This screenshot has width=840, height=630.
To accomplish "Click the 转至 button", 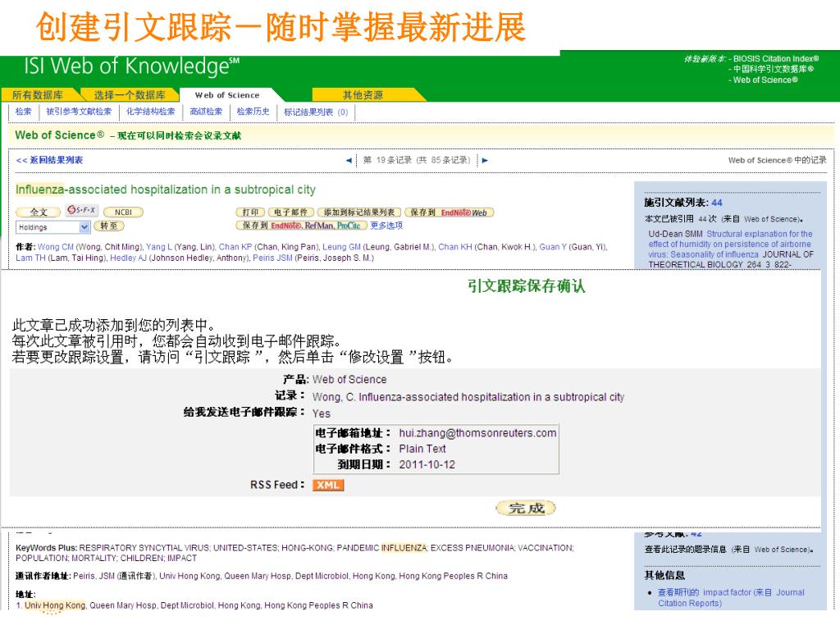I will click(109, 226).
